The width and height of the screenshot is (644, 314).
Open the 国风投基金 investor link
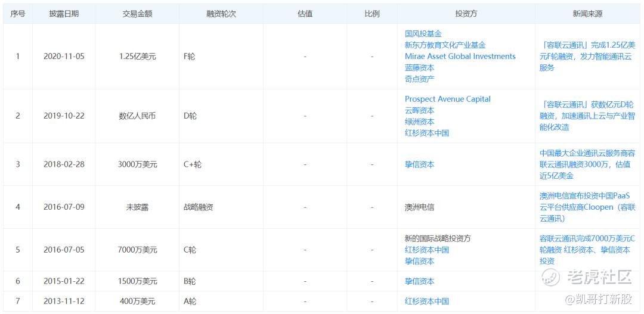click(423, 33)
